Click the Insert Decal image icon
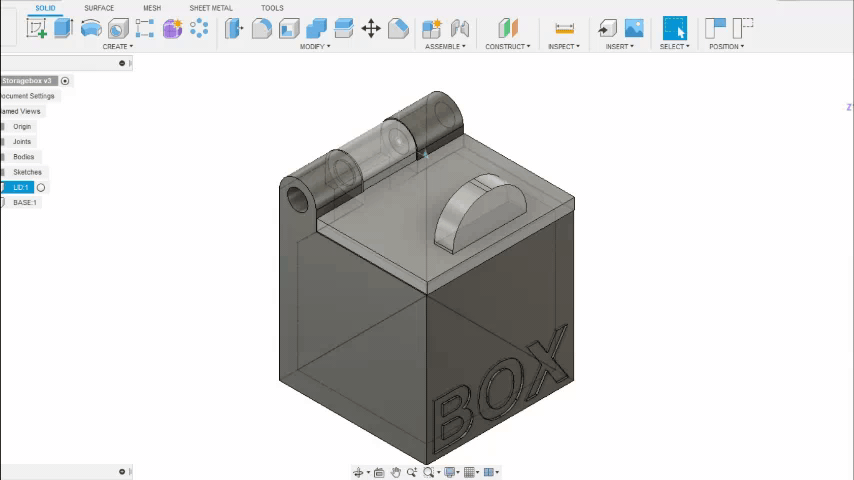 634,28
